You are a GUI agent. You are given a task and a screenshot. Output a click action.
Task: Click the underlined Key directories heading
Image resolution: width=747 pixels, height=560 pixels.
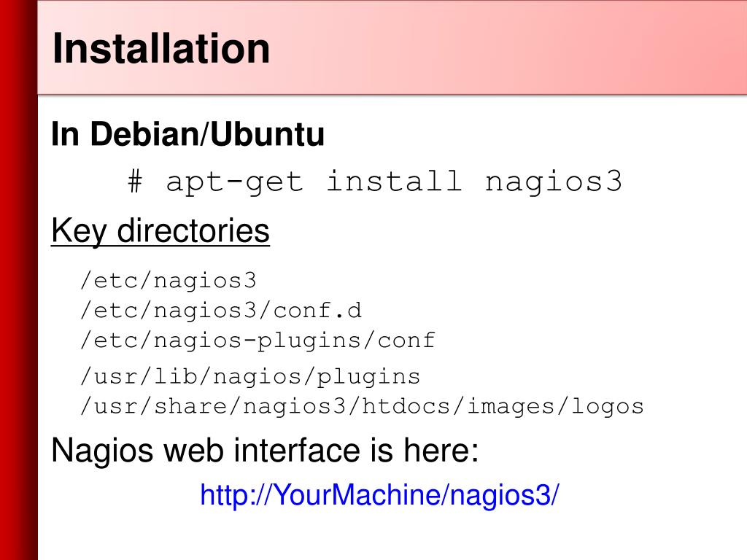pos(160,232)
